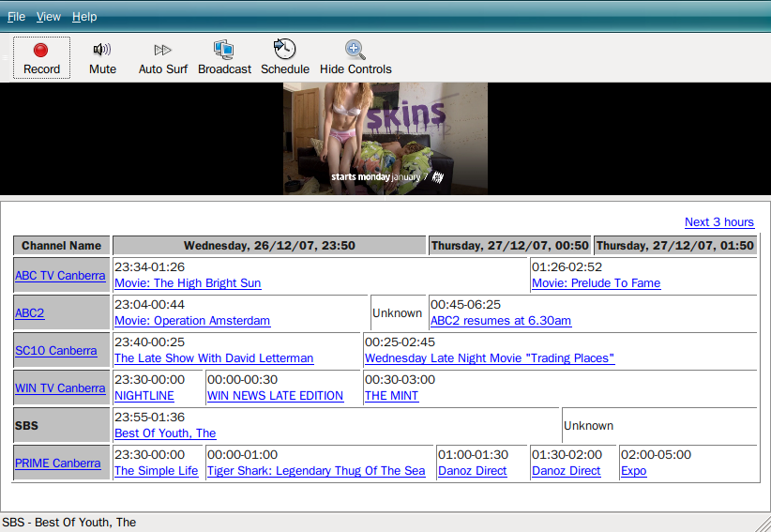Click the 02:00-05:00 time text
The image size is (771, 532).
coord(656,455)
